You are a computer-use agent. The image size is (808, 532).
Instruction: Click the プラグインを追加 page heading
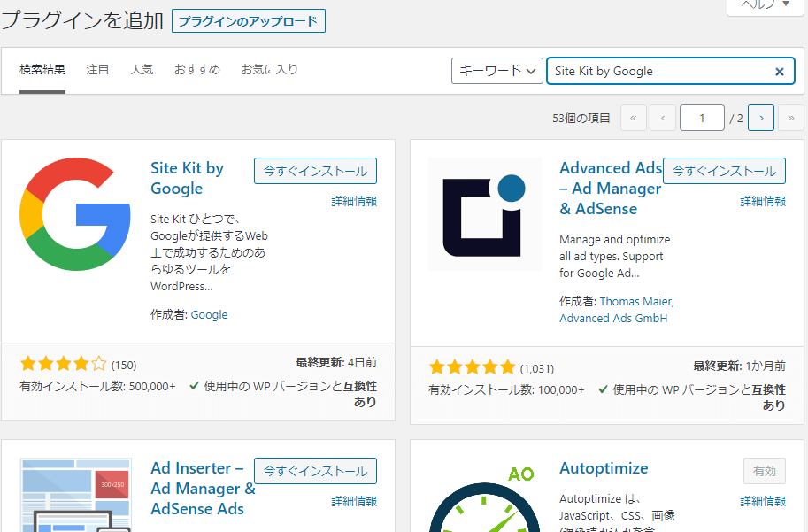(x=82, y=20)
